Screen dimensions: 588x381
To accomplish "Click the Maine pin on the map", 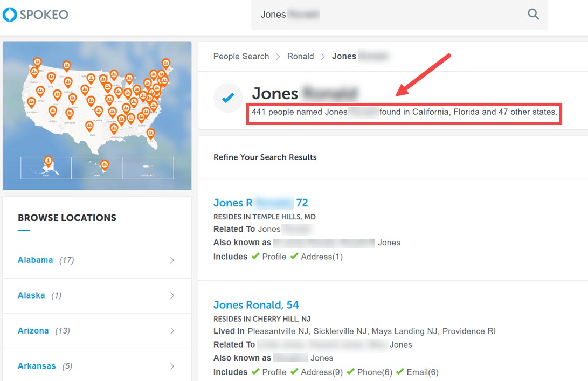I will coord(166,63).
